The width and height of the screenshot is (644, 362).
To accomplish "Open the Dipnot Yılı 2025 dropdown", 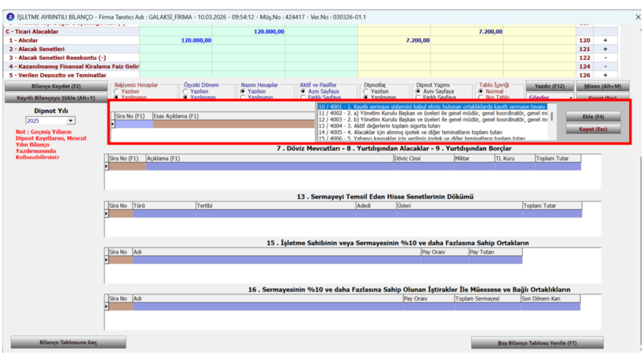I will click(70, 121).
